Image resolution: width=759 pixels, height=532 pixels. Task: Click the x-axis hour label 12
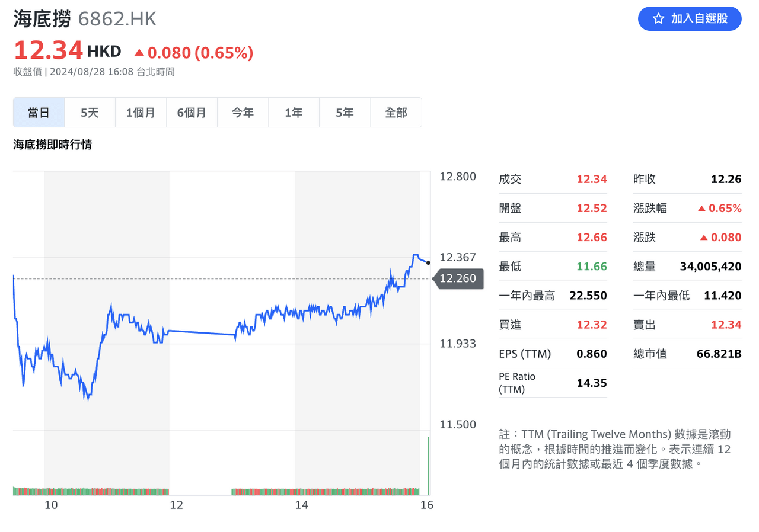177,505
